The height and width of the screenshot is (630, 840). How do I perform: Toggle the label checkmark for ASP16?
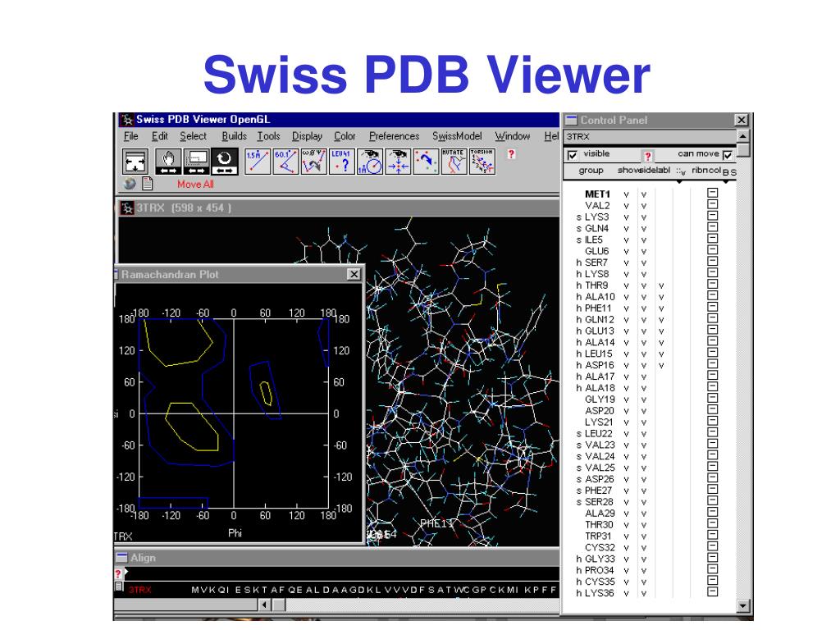tap(661, 365)
